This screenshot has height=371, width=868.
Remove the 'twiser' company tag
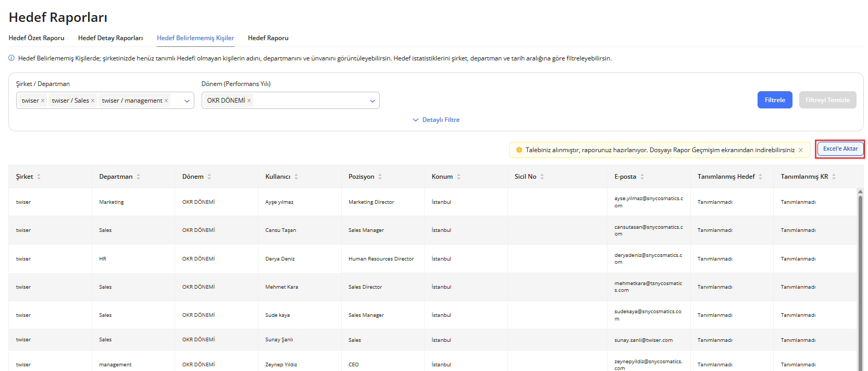pos(43,101)
